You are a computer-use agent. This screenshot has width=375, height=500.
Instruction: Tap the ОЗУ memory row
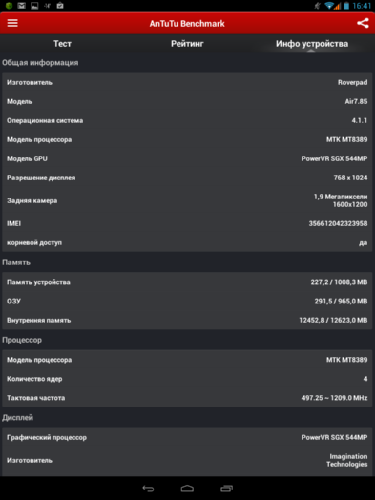(x=187, y=301)
